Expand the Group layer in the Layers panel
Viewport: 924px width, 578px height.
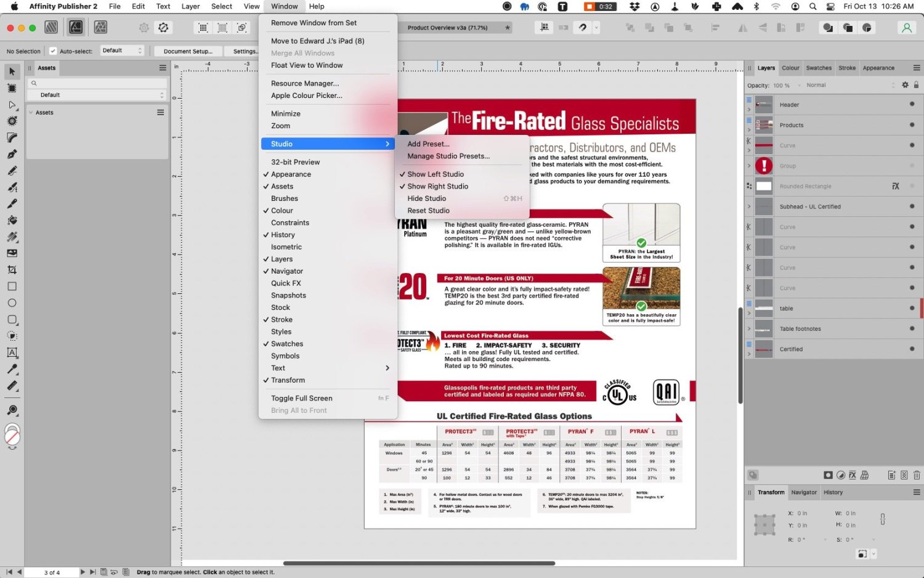tap(748, 166)
